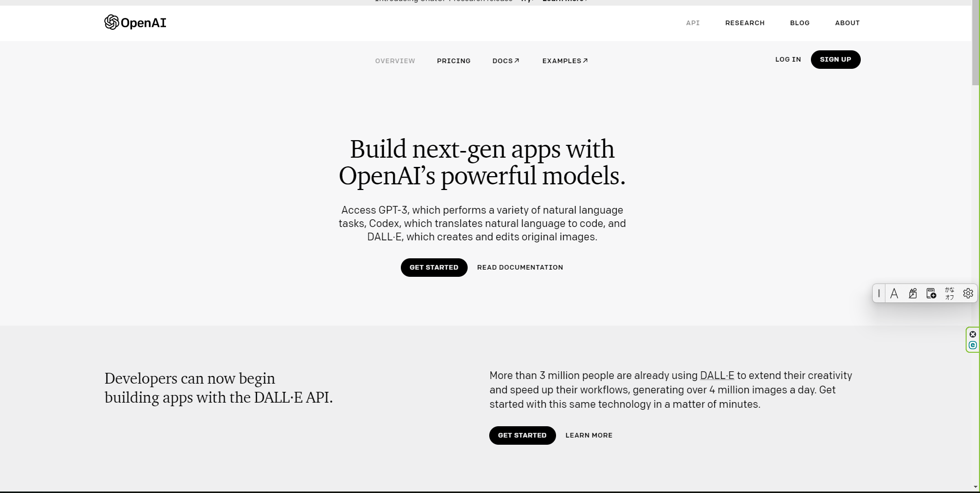Click hero Get Started button

[434, 268]
